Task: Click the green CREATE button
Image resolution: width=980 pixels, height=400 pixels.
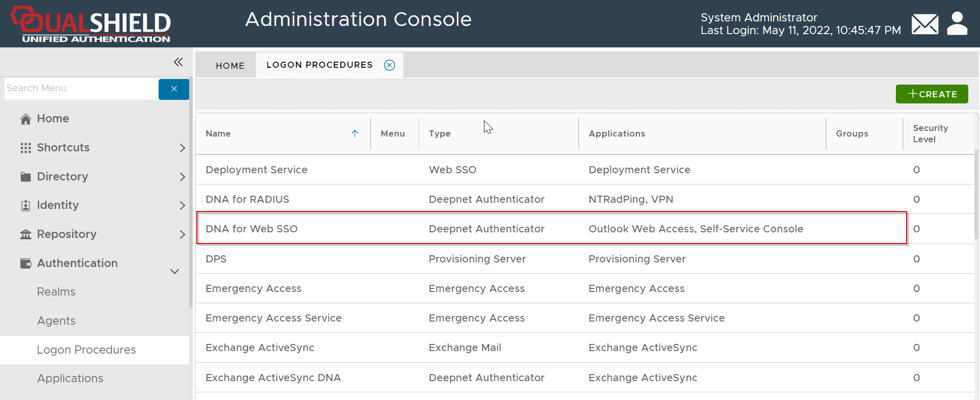Action: [932, 94]
